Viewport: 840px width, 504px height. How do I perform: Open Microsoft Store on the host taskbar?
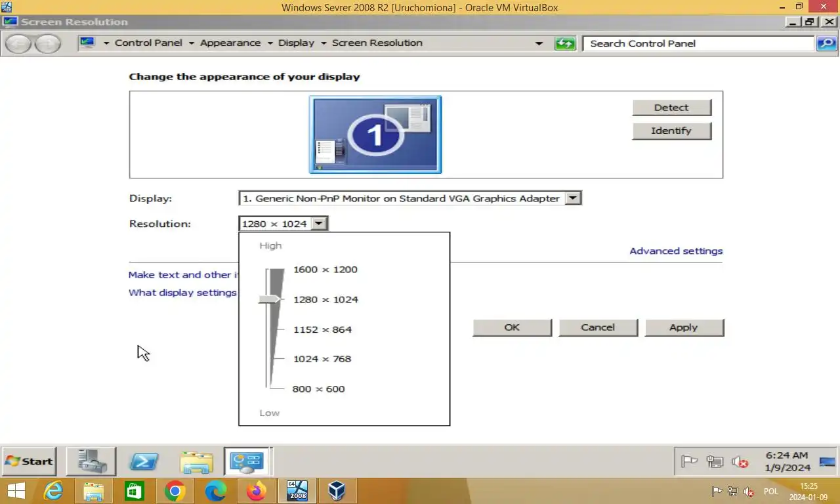point(135,491)
